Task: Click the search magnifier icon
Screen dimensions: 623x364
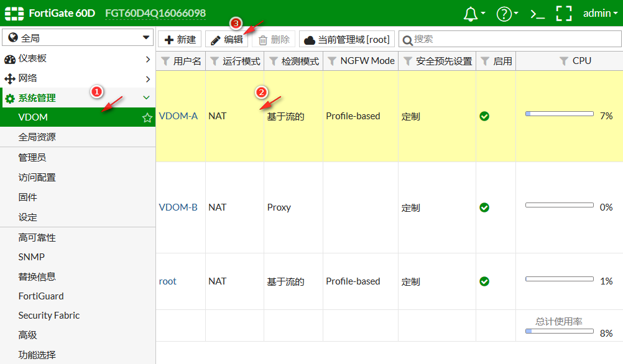Action: click(x=407, y=40)
